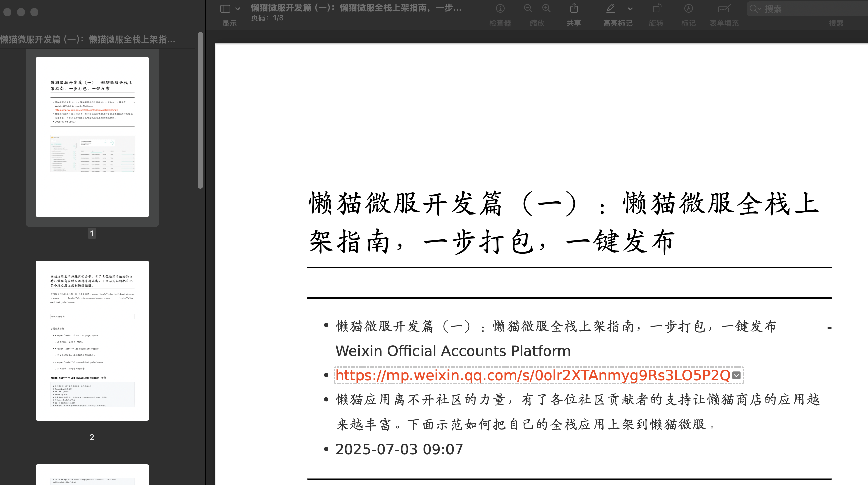
Task: Toggle the sidebar display (显示) button
Action: point(225,9)
